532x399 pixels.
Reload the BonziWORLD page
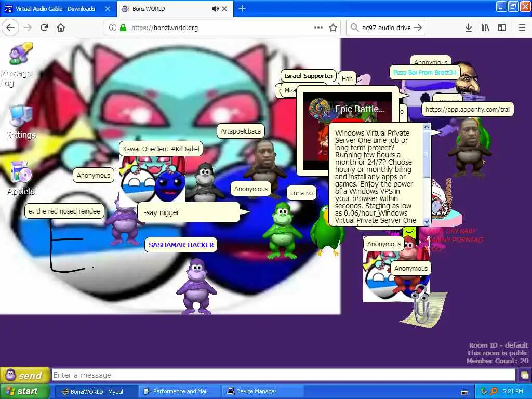(45, 28)
